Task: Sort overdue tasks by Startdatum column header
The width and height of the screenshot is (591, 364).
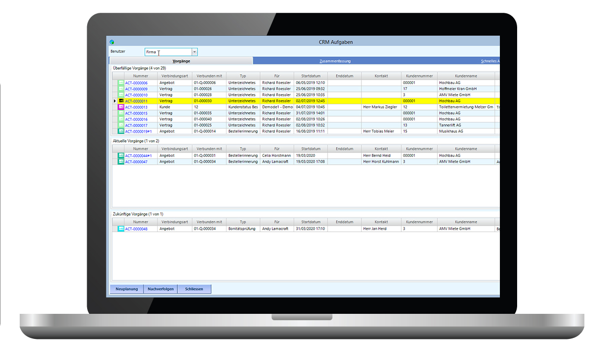Action: pyautogui.click(x=310, y=76)
